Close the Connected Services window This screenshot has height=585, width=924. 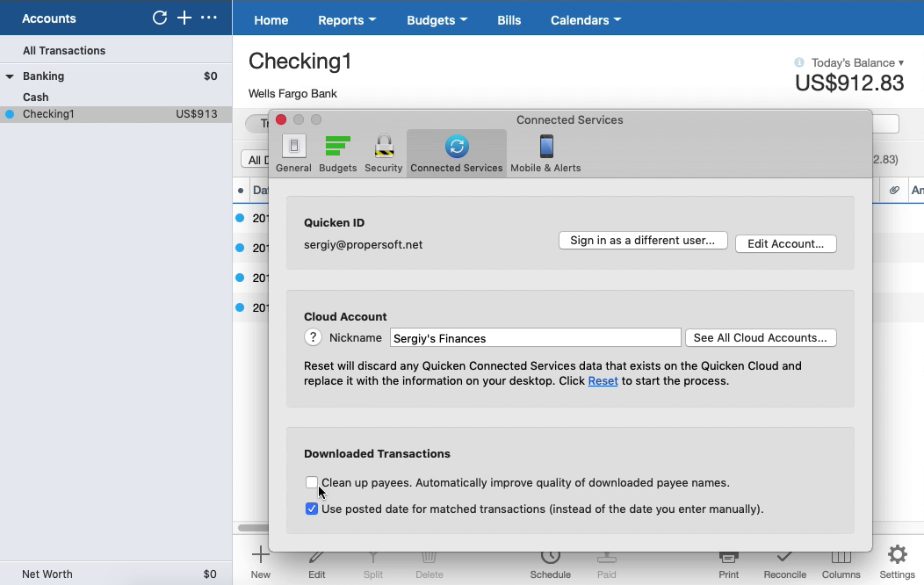coord(281,119)
